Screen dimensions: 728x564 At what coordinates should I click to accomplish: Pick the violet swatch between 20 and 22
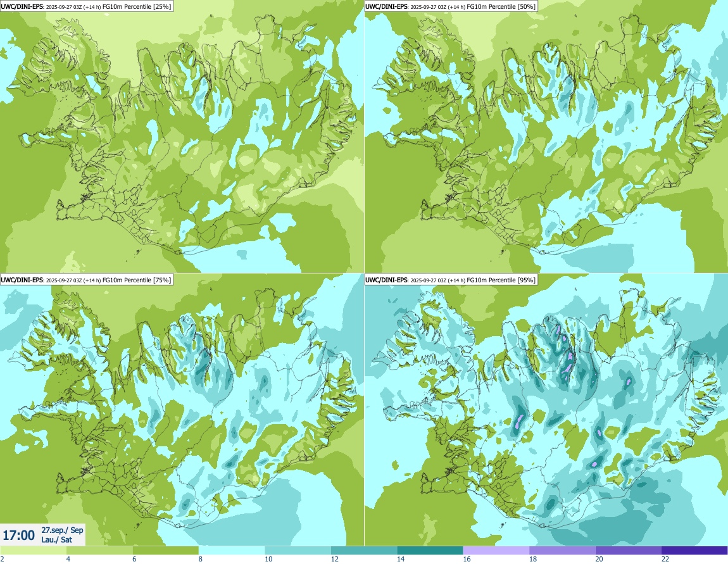[629, 551]
